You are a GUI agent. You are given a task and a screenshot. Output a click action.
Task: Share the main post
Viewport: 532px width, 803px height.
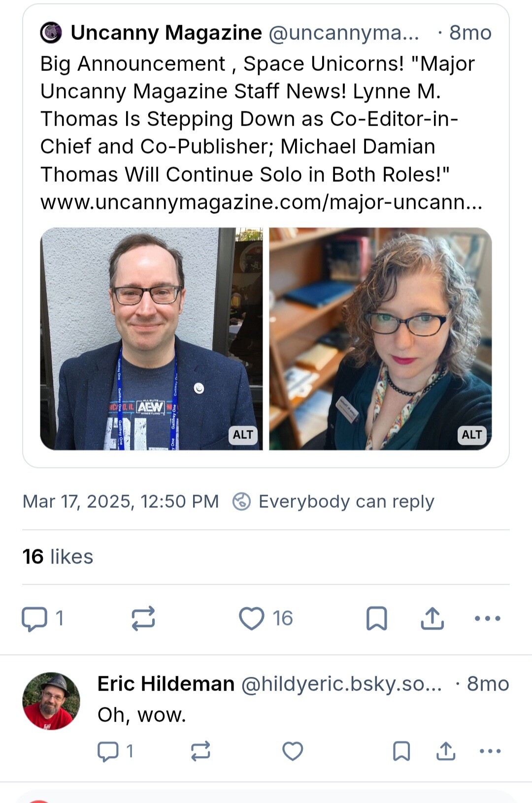click(x=432, y=618)
